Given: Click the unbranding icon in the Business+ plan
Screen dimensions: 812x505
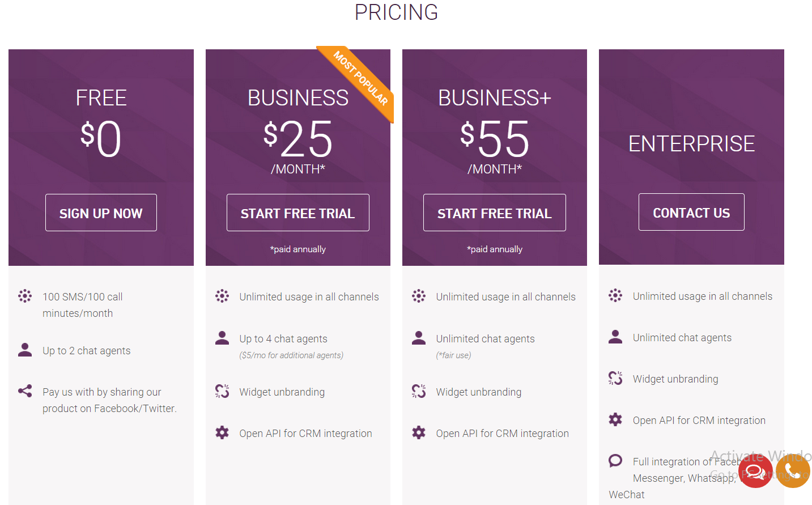Looking at the screenshot, I should pos(419,391).
